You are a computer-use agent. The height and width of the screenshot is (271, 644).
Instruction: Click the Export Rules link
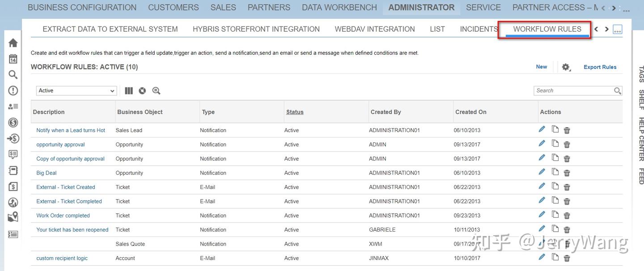[x=600, y=67]
